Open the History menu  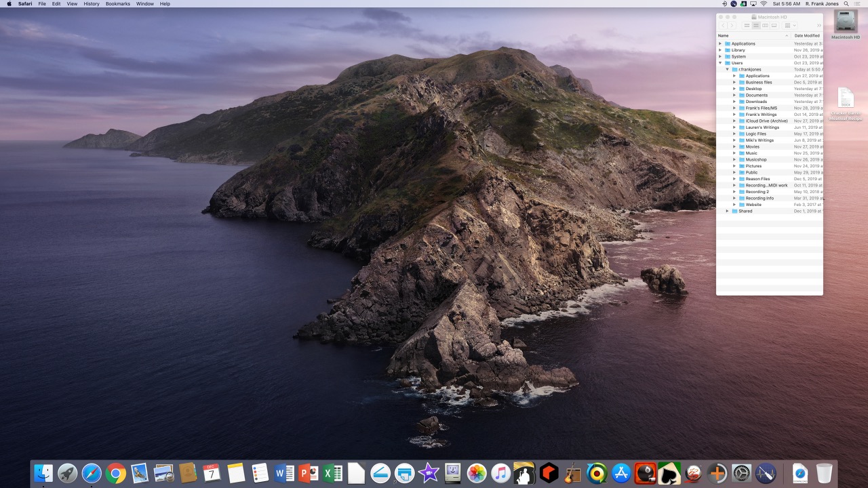92,4
